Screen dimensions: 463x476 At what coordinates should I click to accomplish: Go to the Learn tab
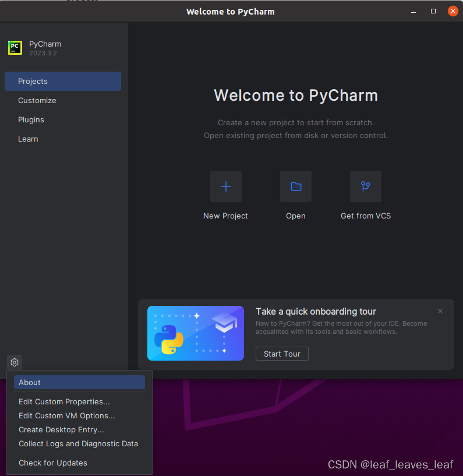pyautogui.click(x=63, y=139)
